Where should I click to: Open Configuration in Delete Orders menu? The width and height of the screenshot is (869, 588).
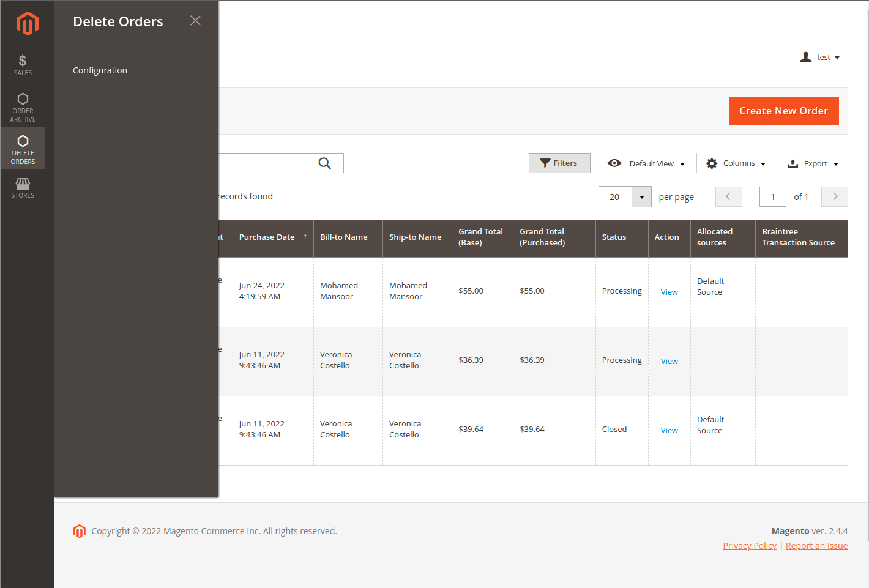pyautogui.click(x=100, y=70)
